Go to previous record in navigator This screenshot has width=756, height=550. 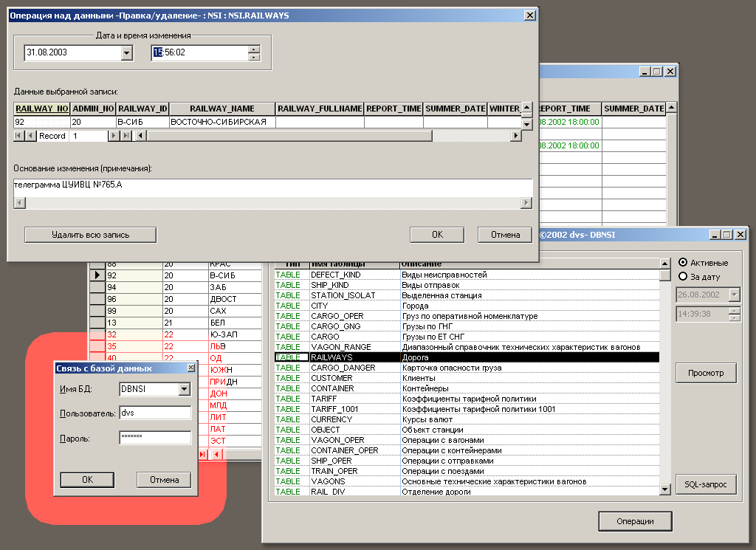[30, 136]
